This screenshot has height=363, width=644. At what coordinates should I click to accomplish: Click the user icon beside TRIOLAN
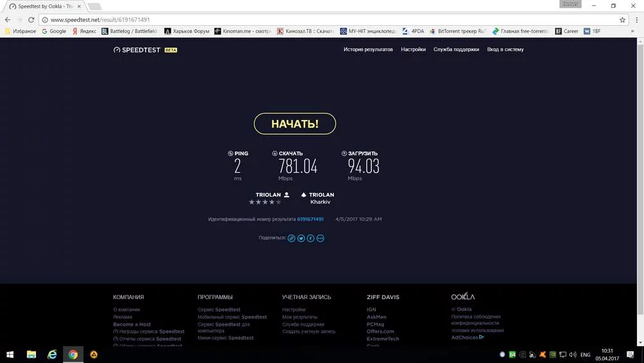point(287,195)
